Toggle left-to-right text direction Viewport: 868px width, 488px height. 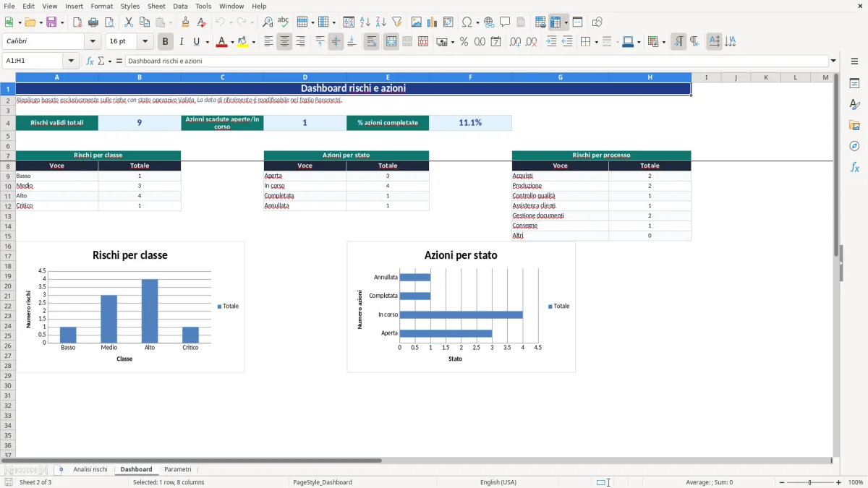(678, 42)
